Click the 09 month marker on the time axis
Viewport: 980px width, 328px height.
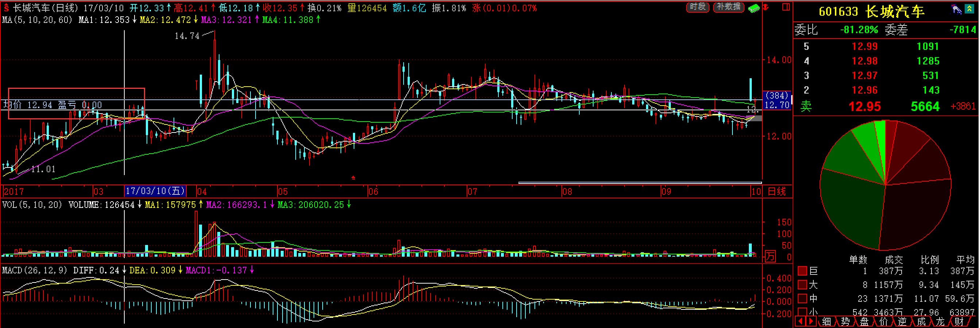coord(666,191)
